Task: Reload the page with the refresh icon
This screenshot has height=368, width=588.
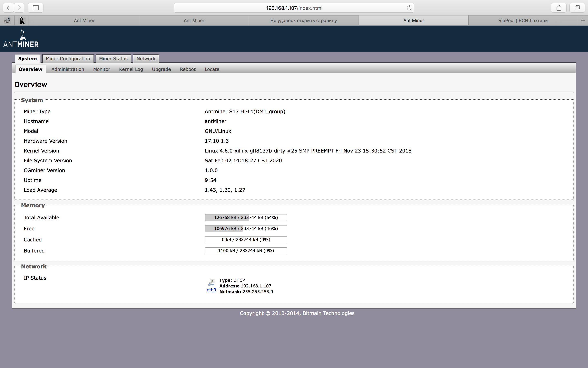Action: (409, 8)
